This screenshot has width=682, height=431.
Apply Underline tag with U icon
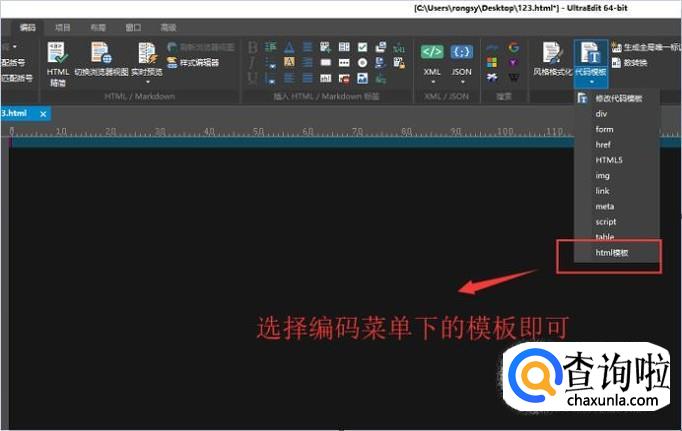coord(252,78)
